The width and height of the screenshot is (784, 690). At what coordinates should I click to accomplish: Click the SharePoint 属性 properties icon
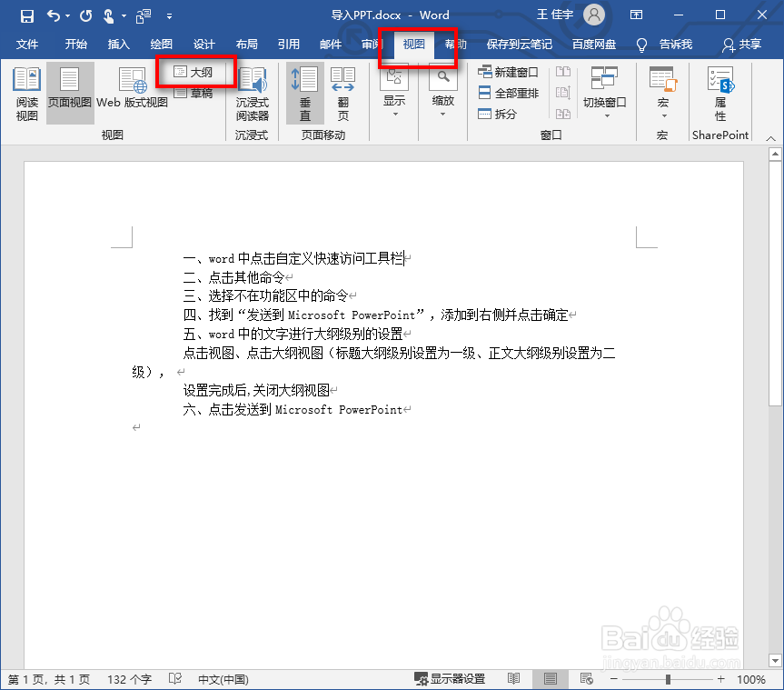pos(720,94)
